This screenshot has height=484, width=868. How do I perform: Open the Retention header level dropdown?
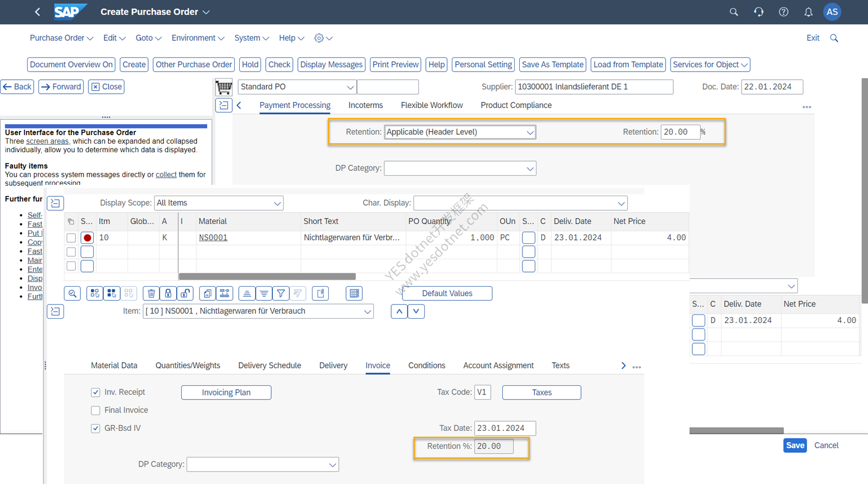click(x=460, y=132)
